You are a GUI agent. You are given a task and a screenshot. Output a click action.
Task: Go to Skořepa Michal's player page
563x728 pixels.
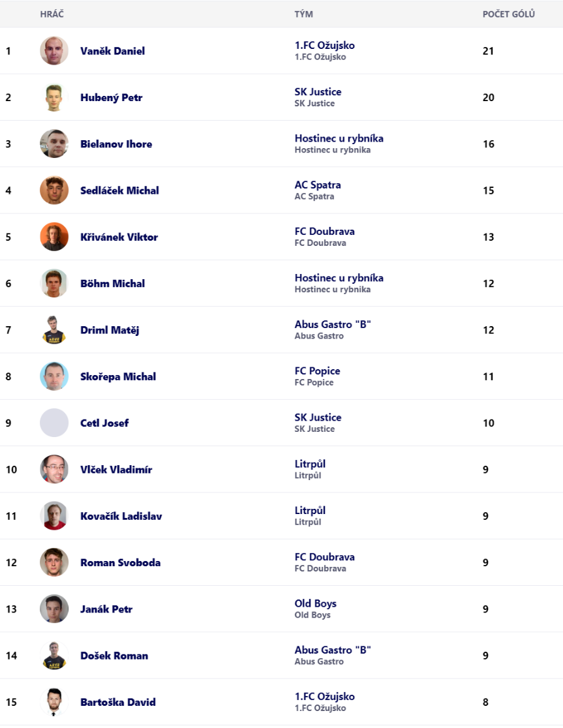pyautogui.click(x=118, y=376)
